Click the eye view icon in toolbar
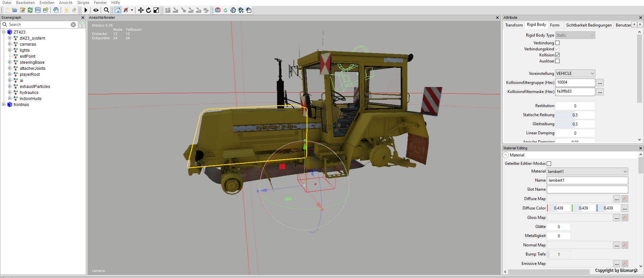 tap(96, 10)
